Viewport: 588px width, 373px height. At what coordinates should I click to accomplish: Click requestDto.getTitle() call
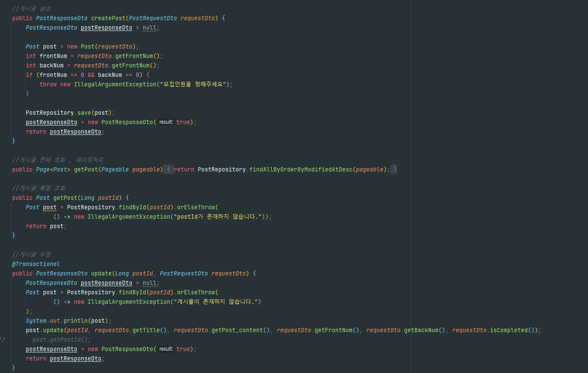point(131,330)
